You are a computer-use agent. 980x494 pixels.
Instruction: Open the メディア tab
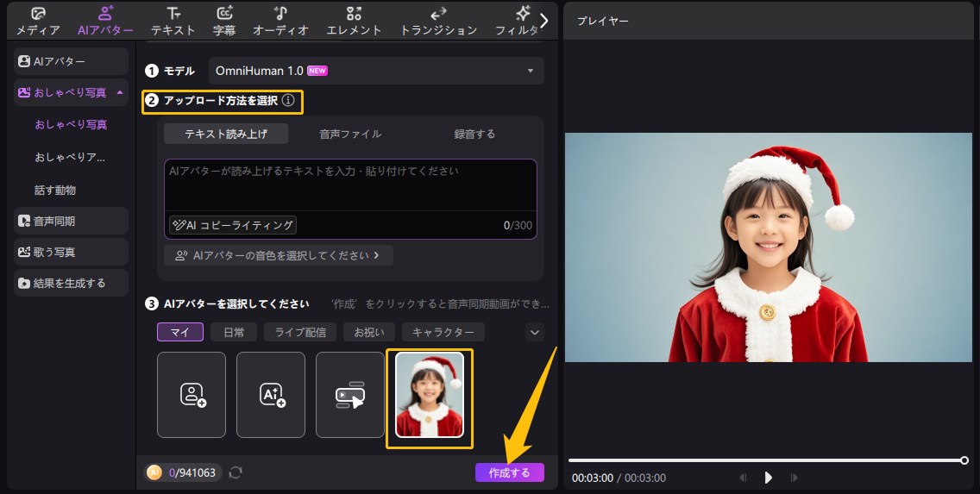click(x=37, y=22)
